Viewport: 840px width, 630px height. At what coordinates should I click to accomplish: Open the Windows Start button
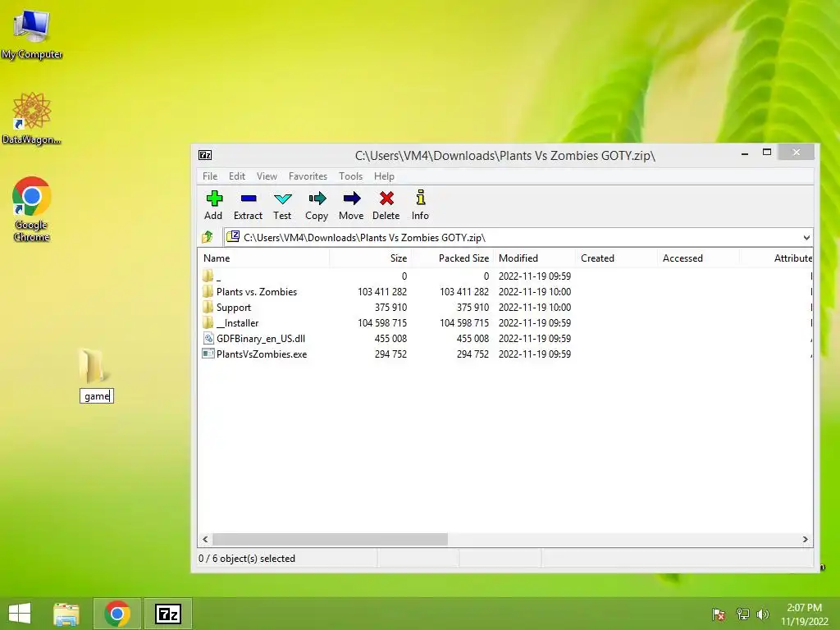click(20, 614)
